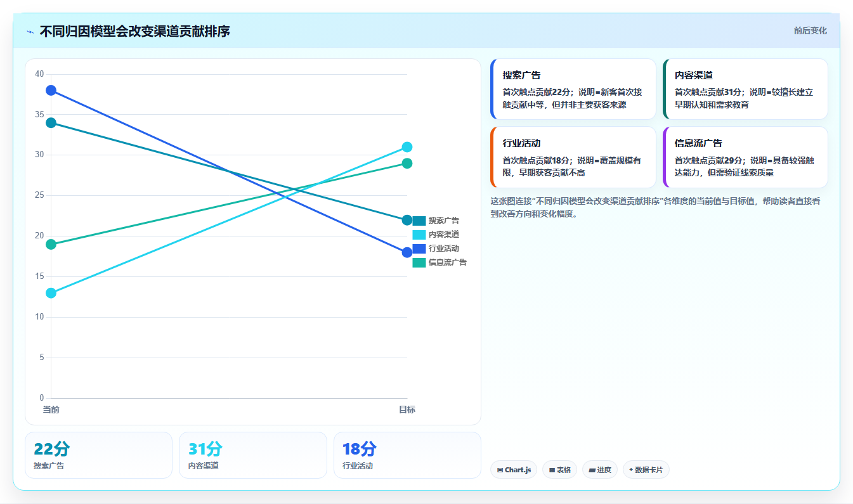853x504 pixels.
Task: Click the 前后变化 tag in the header
Action: coord(810,30)
